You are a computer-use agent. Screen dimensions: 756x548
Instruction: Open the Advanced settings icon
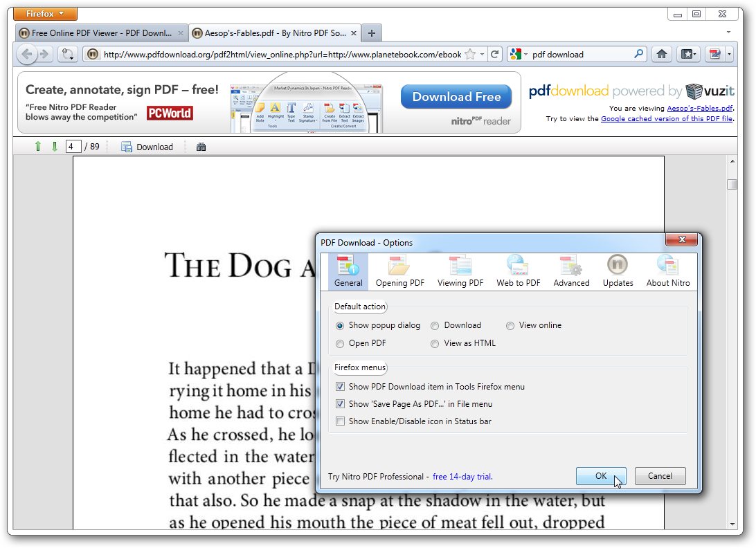click(x=571, y=271)
